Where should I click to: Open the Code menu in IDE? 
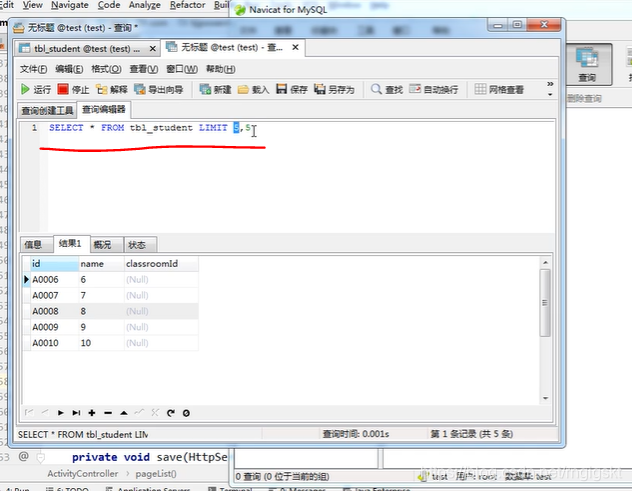[x=109, y=5]
